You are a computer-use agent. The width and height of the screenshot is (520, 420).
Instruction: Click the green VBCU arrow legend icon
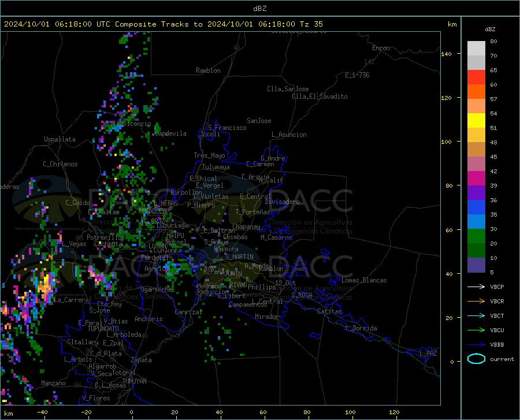point(476,330)
